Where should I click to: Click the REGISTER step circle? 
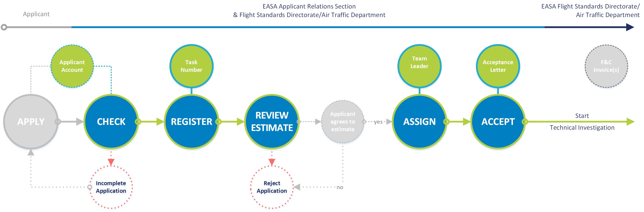(191, 122)
